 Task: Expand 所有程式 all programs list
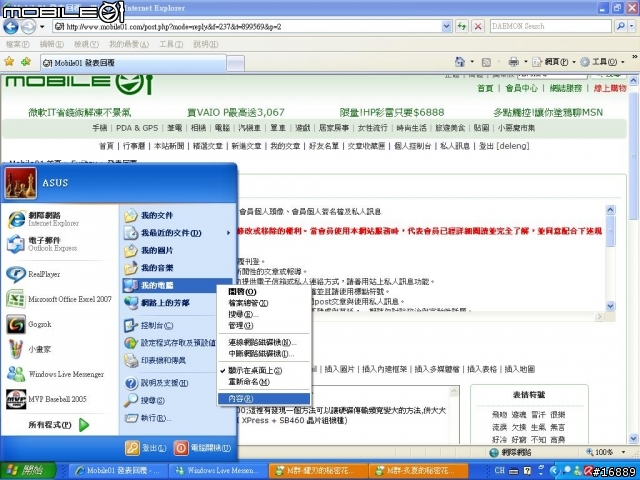click(58, 425)
